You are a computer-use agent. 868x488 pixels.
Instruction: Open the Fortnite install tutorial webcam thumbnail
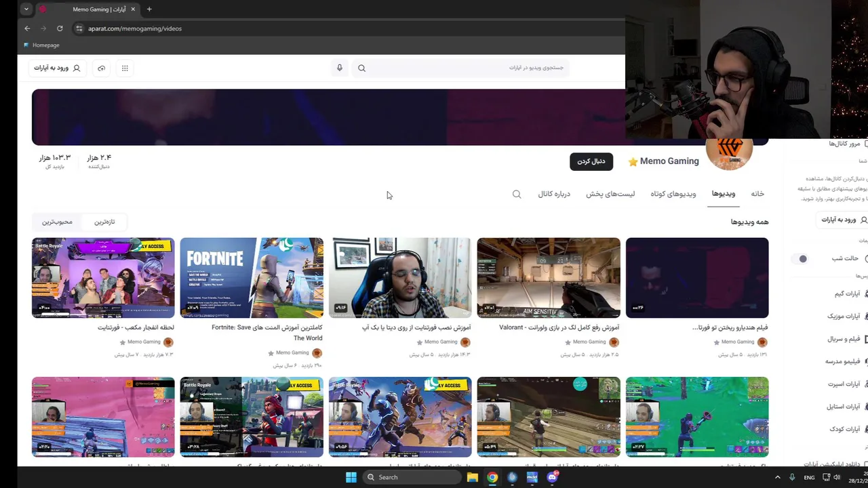400,278
